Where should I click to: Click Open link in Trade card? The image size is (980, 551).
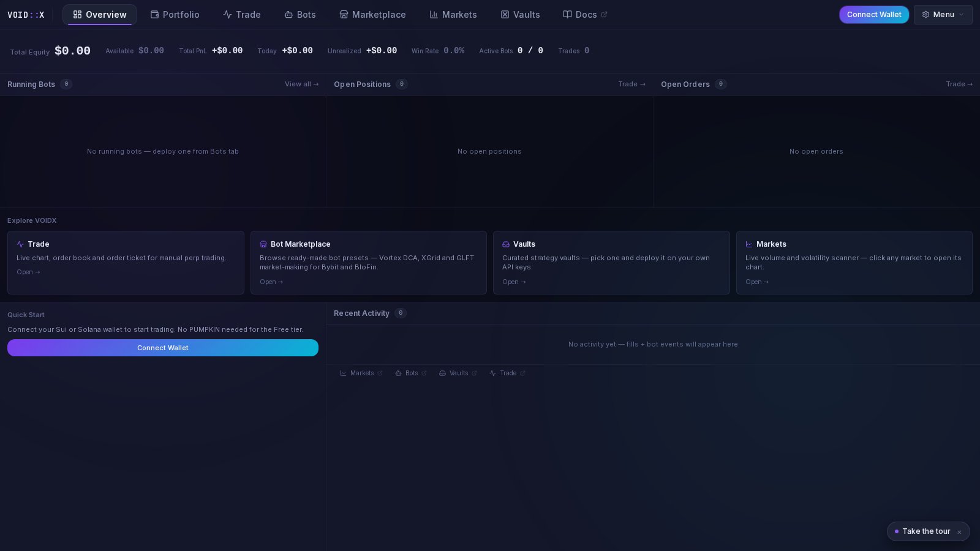[28, 272]
